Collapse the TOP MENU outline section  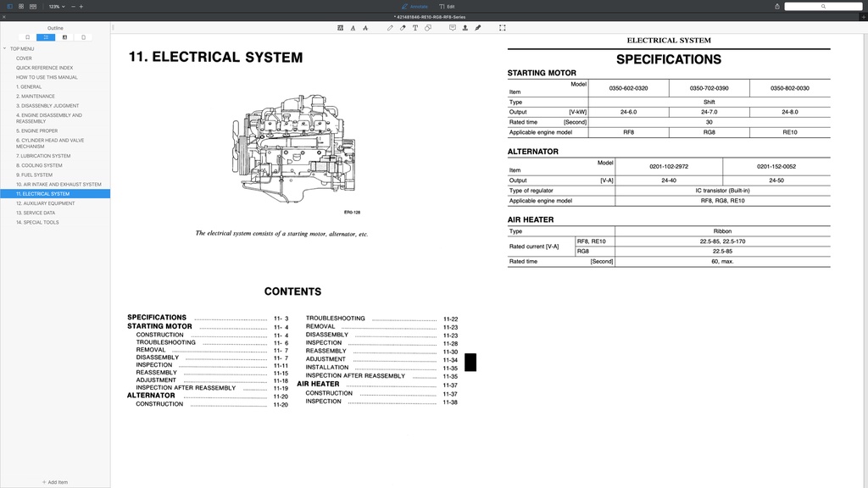point(5,48)
